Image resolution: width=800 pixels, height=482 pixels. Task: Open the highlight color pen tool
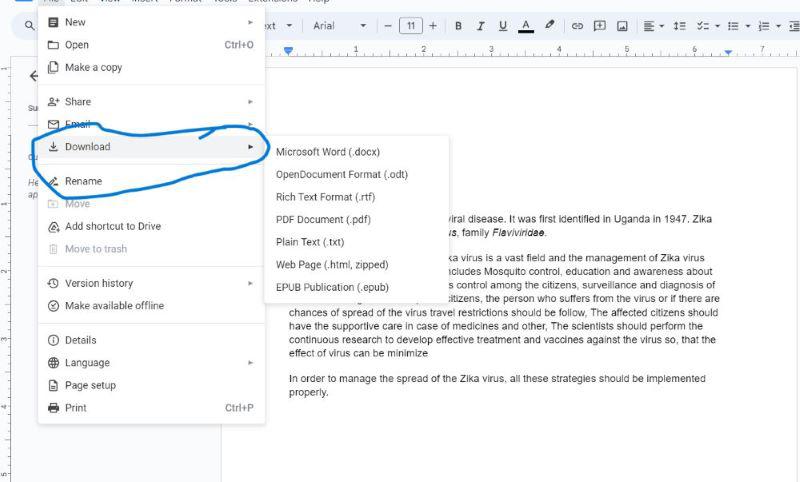click(549, 25)
